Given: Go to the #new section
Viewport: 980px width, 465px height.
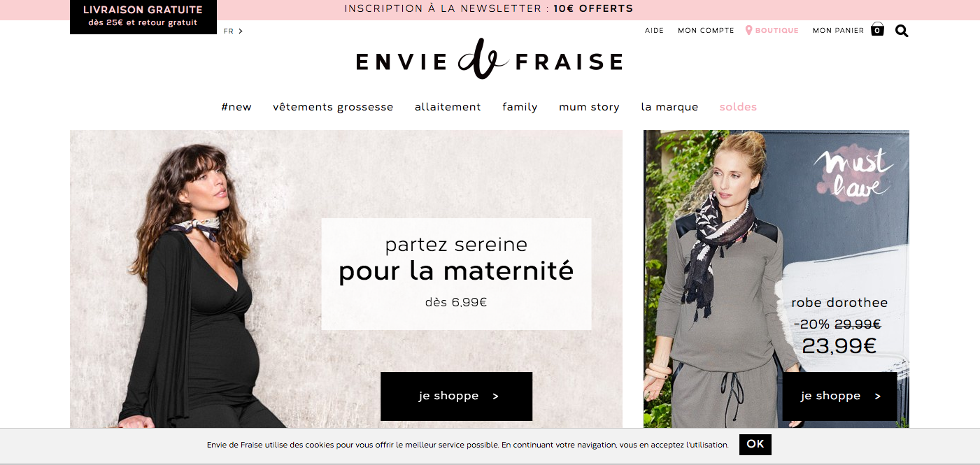Looking at the screenshot, I should tap(236, 107).
